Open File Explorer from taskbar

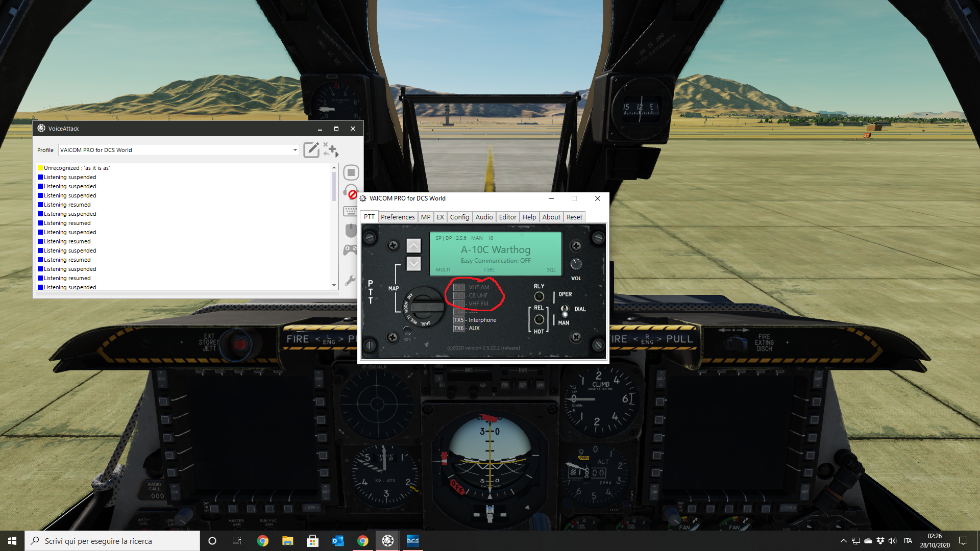click(x=287, y=541)
